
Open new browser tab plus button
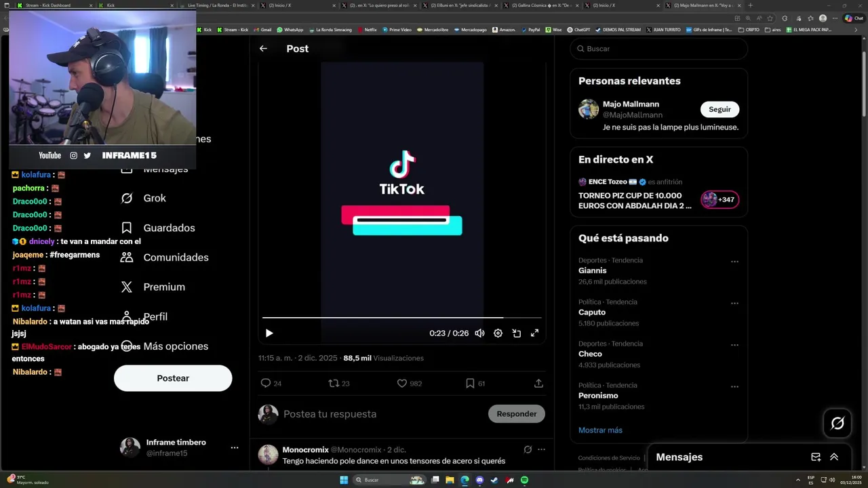[750, 5]
